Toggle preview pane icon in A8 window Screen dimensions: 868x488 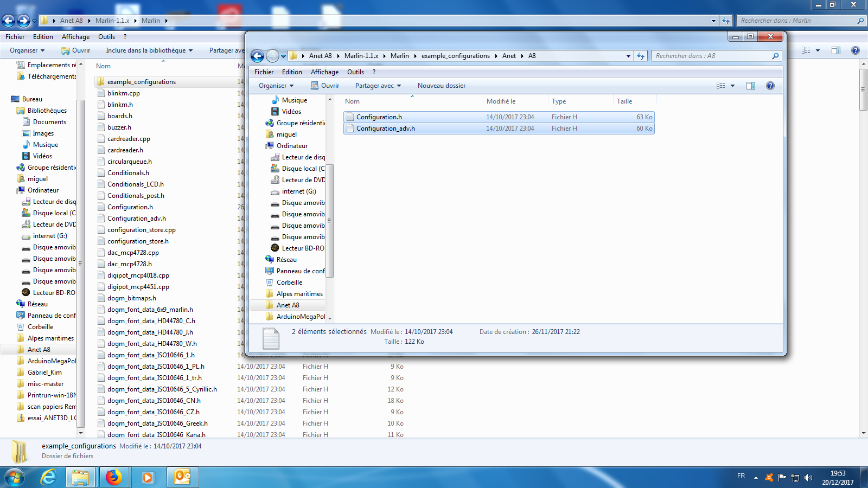(751, 86)
